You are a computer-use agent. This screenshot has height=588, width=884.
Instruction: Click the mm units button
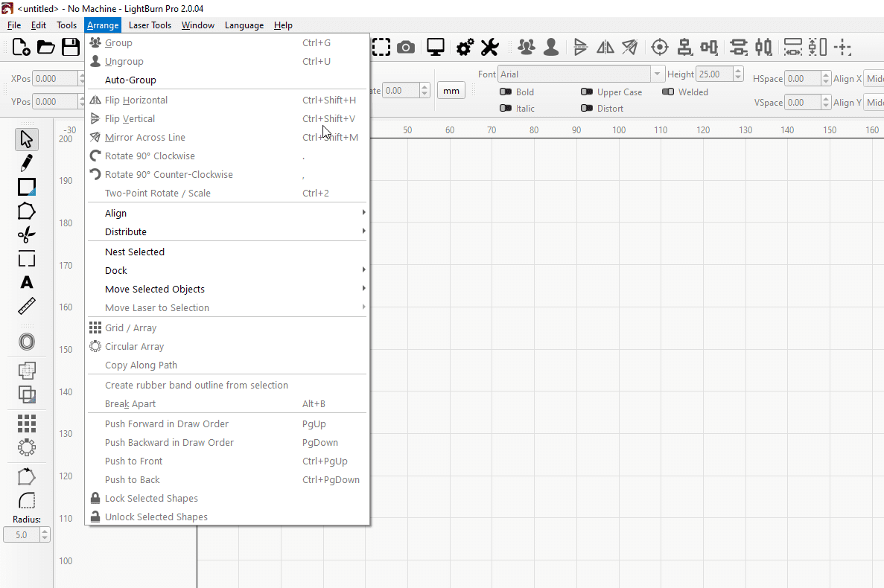(451, 91)
